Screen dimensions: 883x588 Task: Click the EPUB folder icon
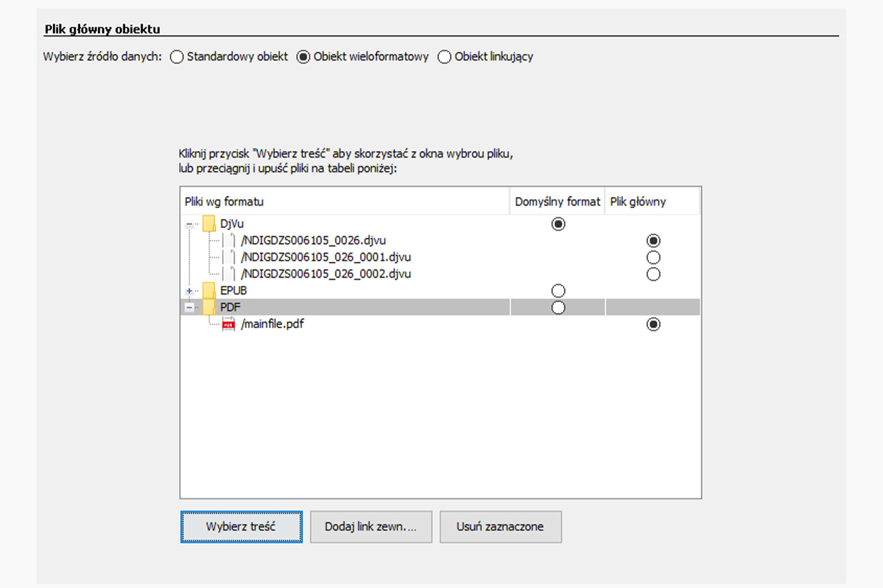pyautogui.click(x=209, y=291)
